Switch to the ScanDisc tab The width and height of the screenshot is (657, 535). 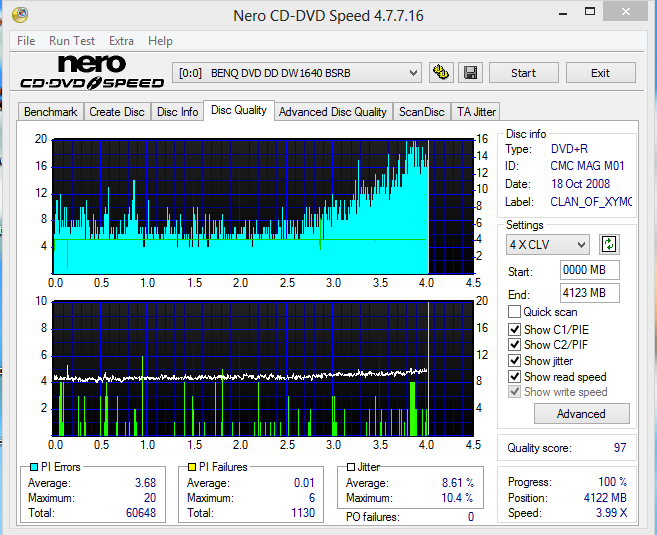(422, 112)
